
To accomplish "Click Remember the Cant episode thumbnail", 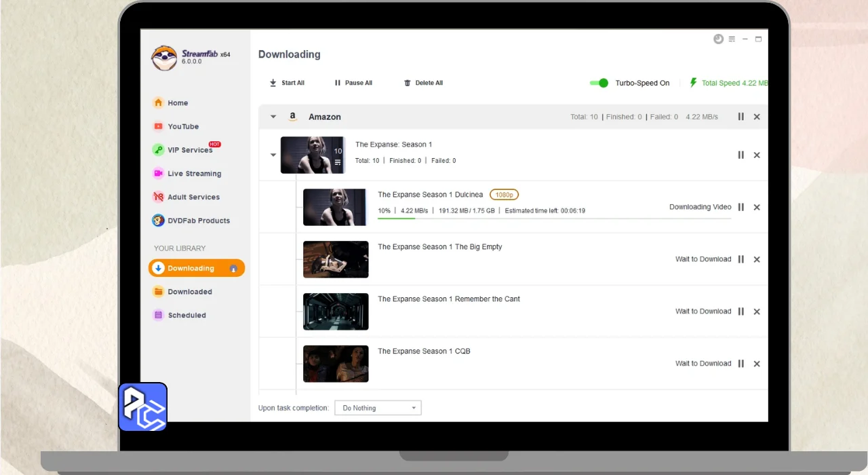I will pos(336,311).
